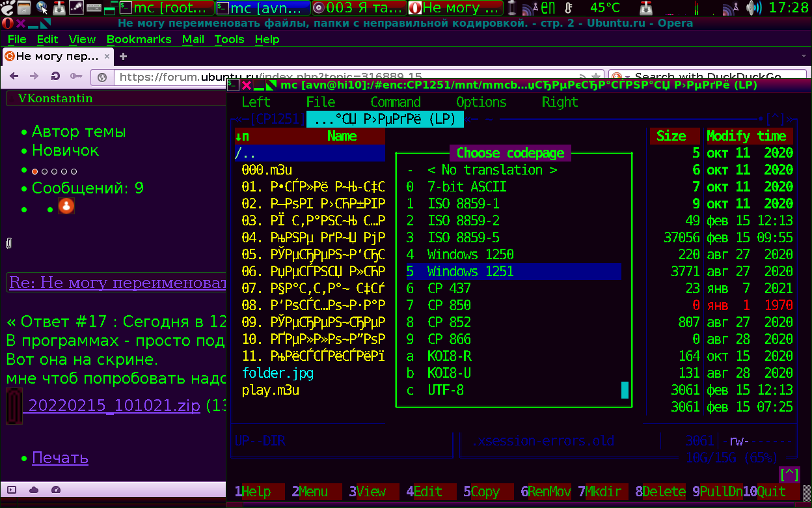
Task: Go forward in Opera
Action: point(34,77)
